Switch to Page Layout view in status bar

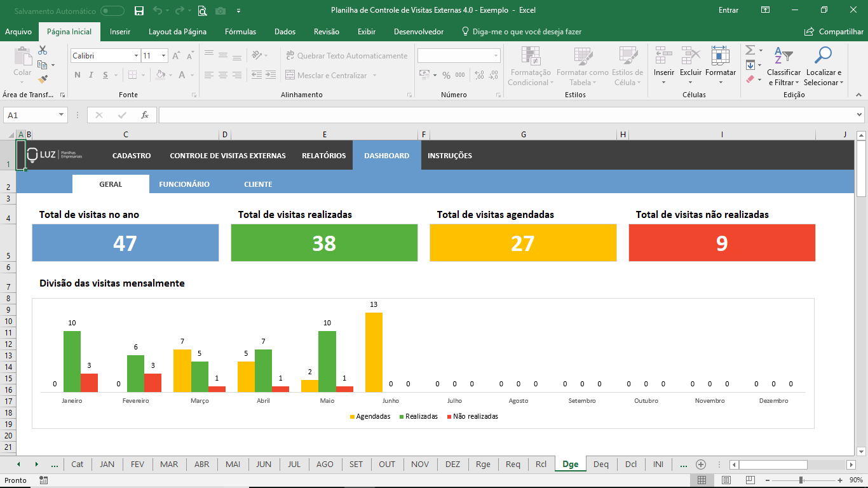726,480
